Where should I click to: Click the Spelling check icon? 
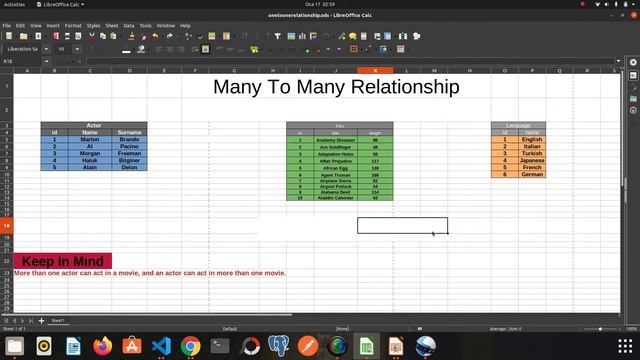200,36
